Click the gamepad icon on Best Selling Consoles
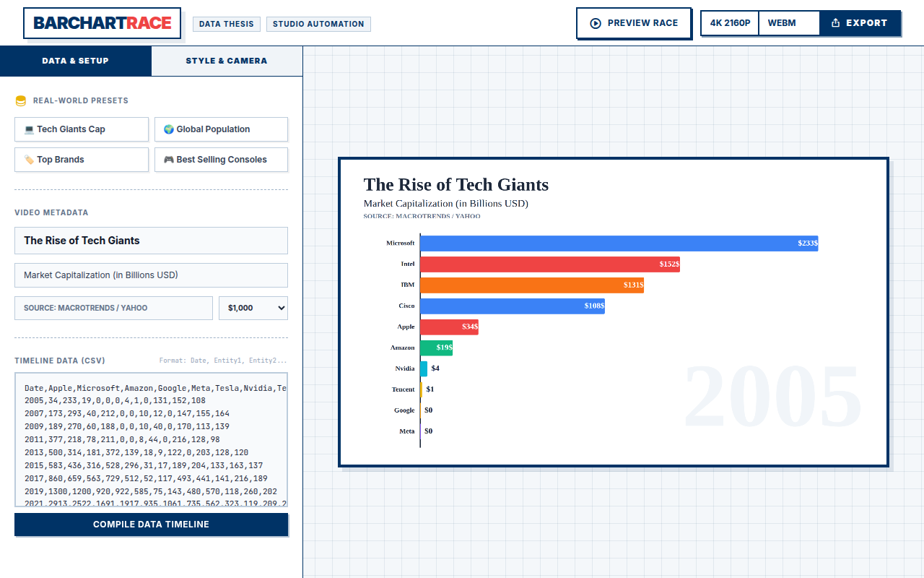The width and height of the screenshot is (924, 578). pyautogui.click(x=169, y=160)
